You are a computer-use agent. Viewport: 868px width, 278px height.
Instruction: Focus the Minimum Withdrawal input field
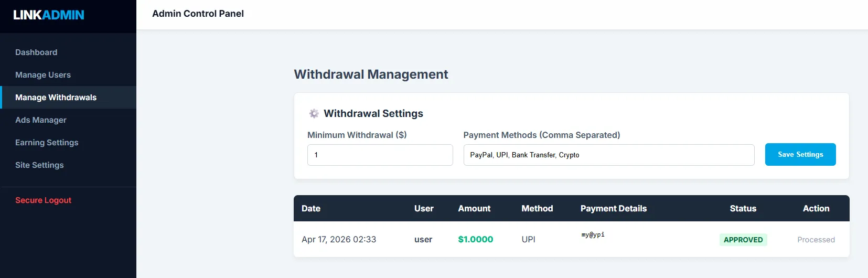[x=380, y=155]
